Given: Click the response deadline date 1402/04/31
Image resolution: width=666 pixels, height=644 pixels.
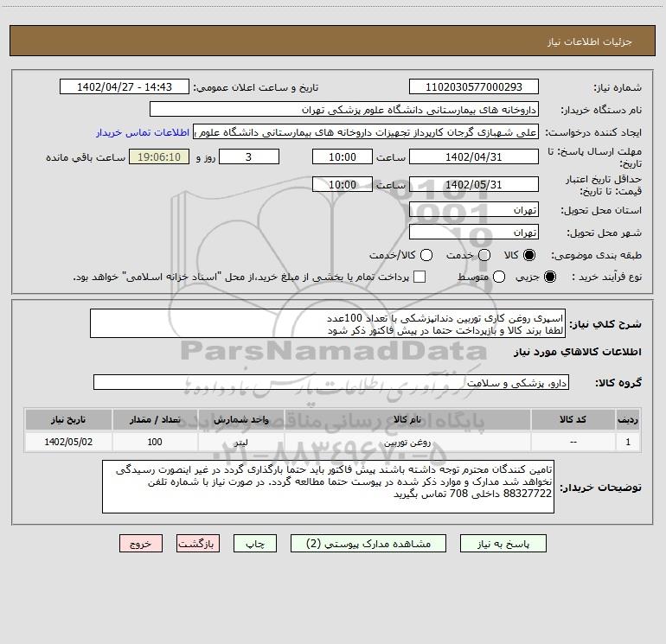Looking at the screenshot, I should 474,156.
